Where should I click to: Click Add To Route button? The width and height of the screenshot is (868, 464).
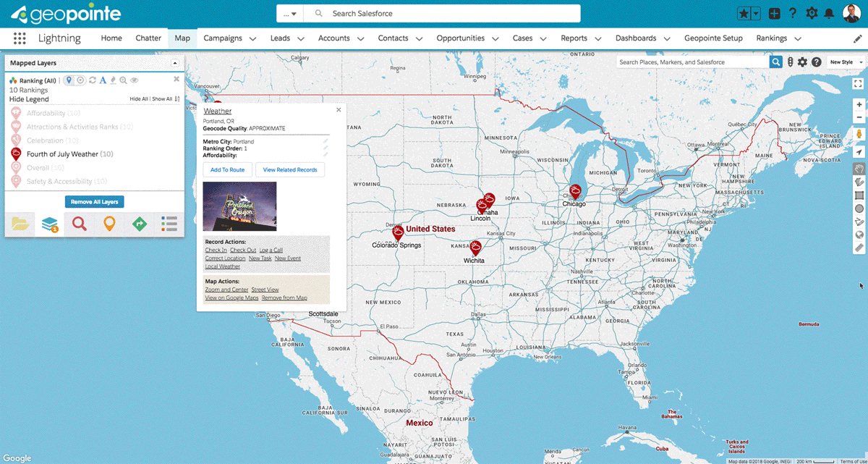click(228, 170)
